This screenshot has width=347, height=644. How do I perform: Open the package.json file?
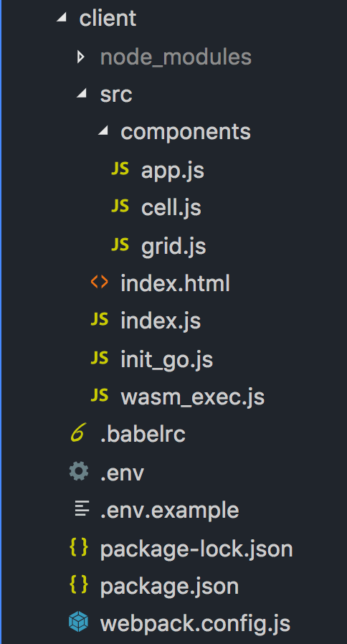[169, 587]
